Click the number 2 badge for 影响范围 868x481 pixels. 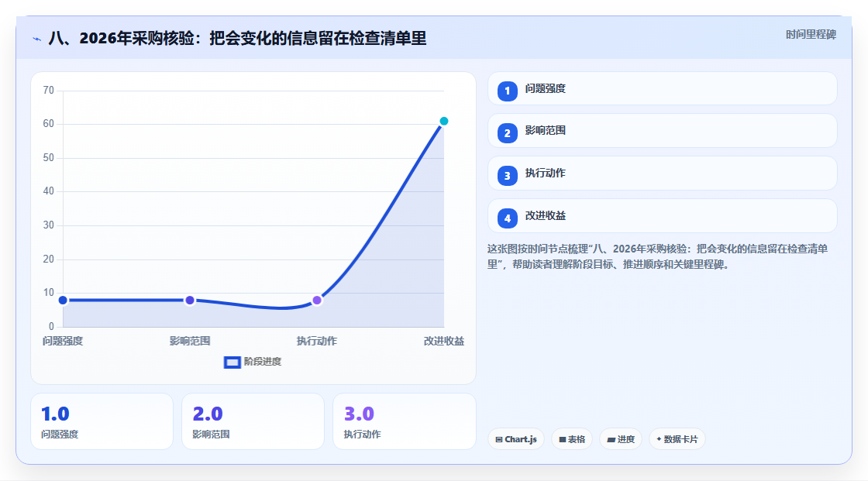pos(507,133)
